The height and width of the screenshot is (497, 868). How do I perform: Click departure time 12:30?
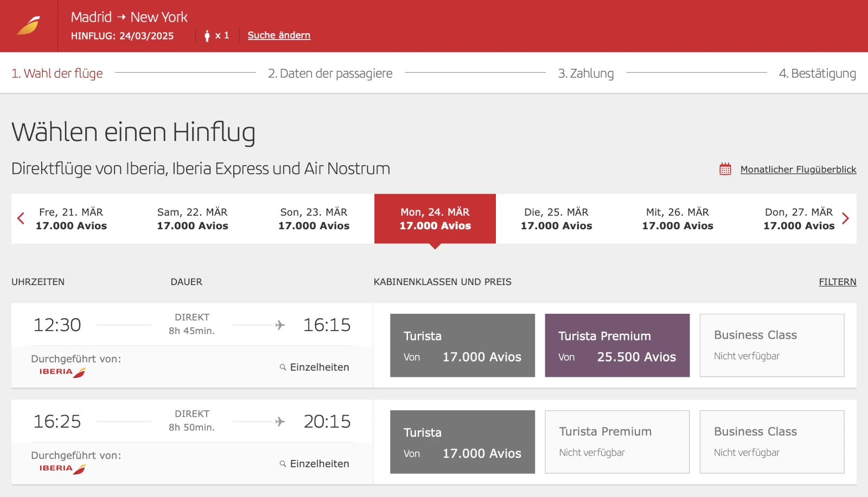point(57,325)
